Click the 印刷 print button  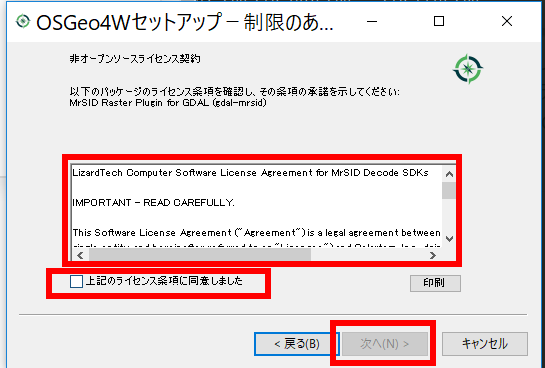click(435, 283)
